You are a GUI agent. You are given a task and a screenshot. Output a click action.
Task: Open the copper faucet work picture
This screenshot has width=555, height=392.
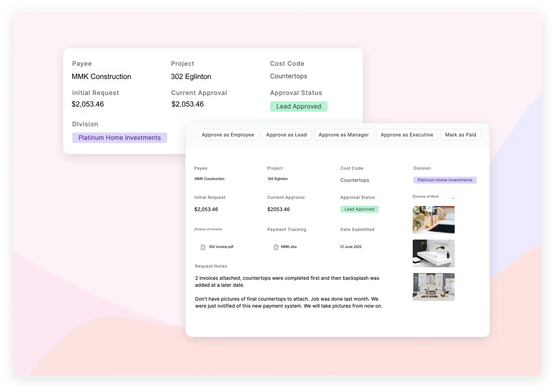tap(434, 220)
